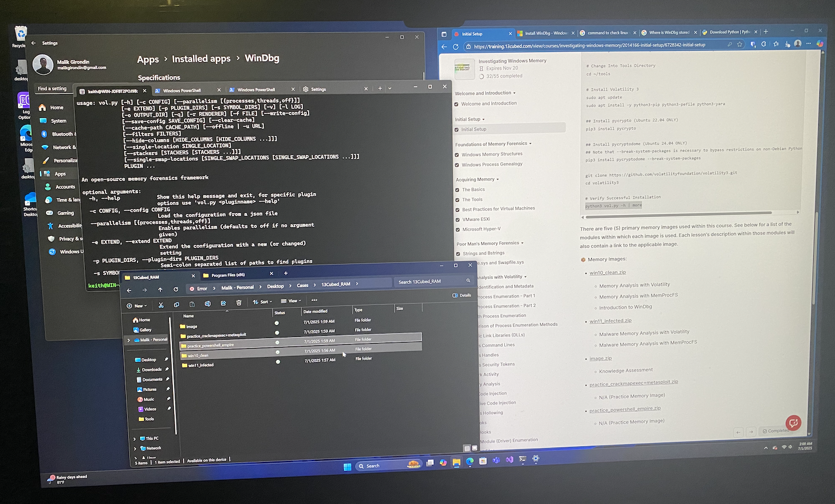Image resolution: width=835 pixels, height=504 pixels.
Task: Add page to favorites star in Edge
Action: 739,44
